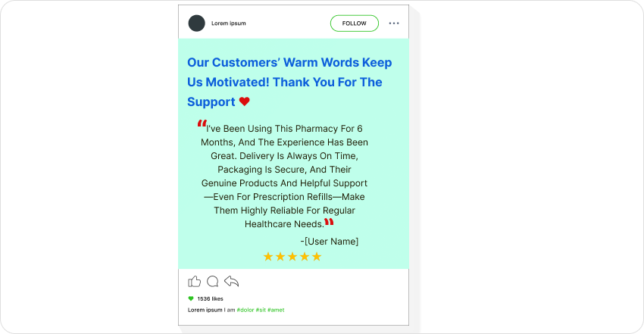This screenshot has width=644, height=334.
Task: Click the opening red quotation mark
Action: click(x=202, y=123)
